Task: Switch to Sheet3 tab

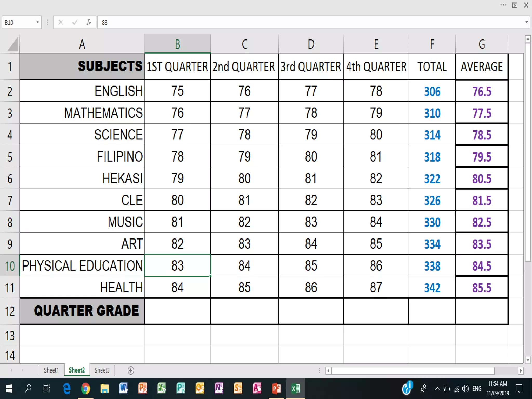Action: click(102, 370)
